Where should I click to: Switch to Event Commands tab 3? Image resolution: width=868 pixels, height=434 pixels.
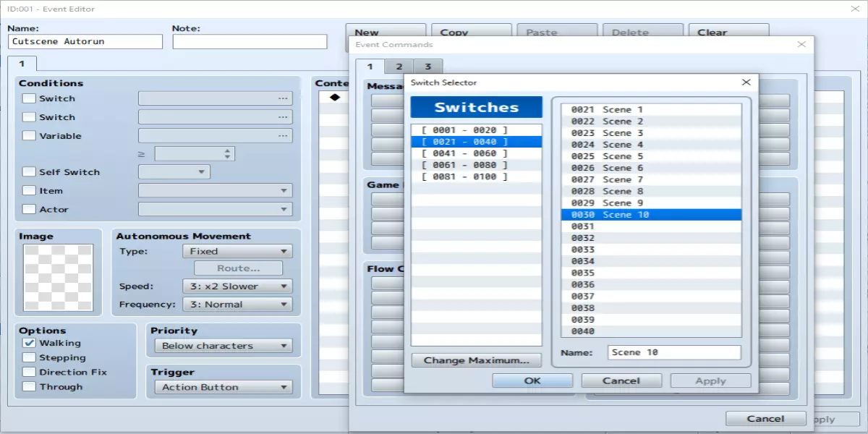[427, 67]
